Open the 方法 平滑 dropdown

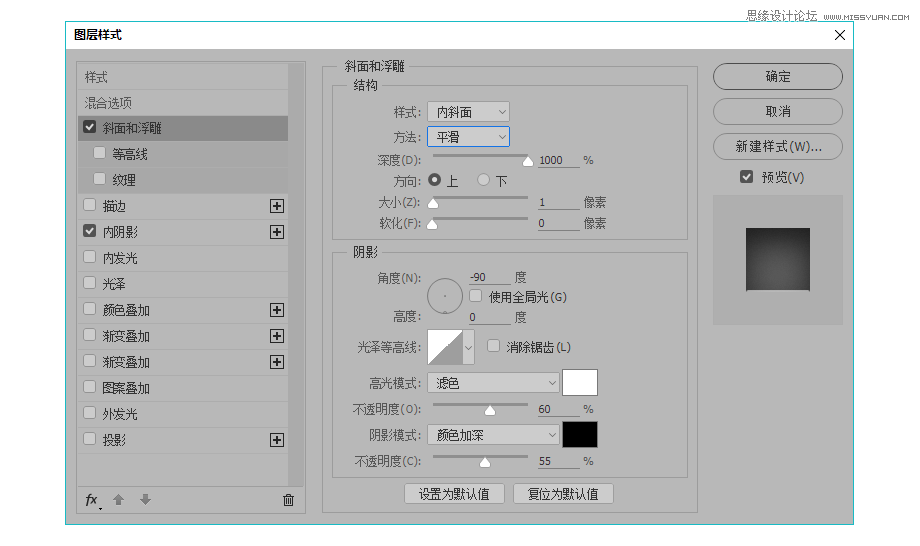pyautogui.click(x=468, y=137)
